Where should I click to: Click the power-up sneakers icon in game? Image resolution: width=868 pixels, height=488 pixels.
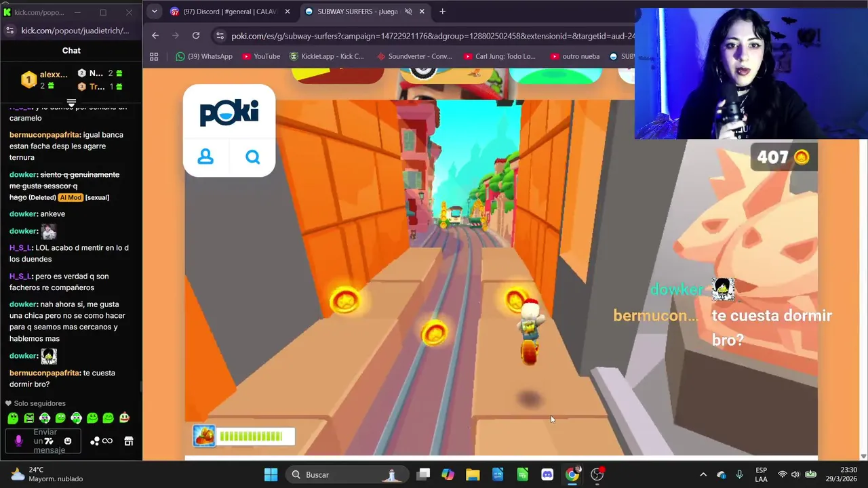[x=204, y=436]
